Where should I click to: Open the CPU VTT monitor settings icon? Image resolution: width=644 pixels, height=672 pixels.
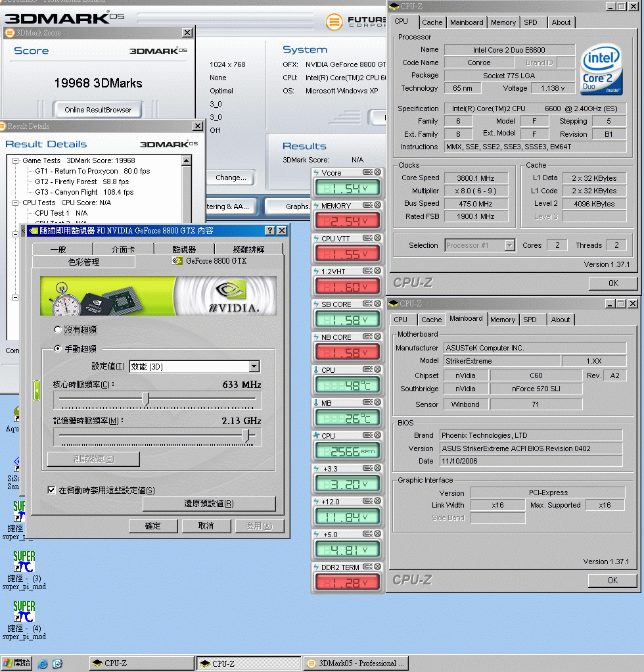(x=367, y=238)
